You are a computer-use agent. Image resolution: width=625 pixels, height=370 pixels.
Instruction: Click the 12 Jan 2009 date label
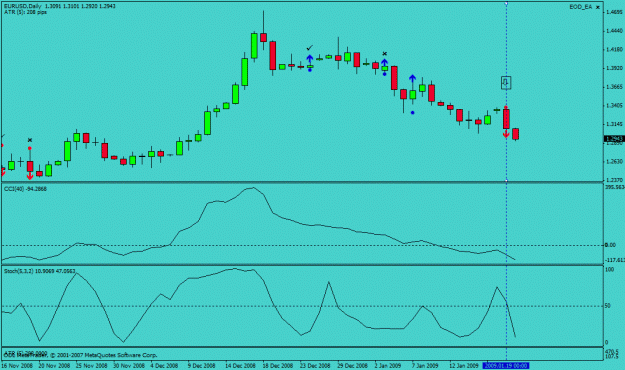(x=464, y=366)
